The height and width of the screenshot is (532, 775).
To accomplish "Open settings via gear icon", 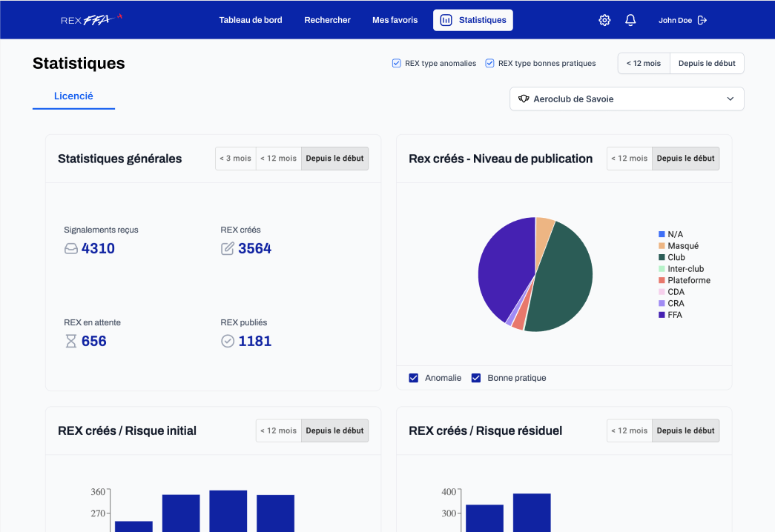I will 604,20.
